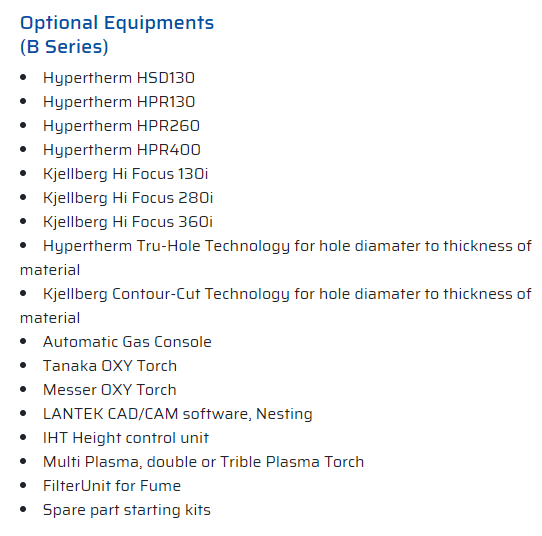Image resolution: width=542 pixels, height=536 pixels.
Task: Select LANTEK CAD/CAM software, Nesting item
Action: click(x=178, y=414)
